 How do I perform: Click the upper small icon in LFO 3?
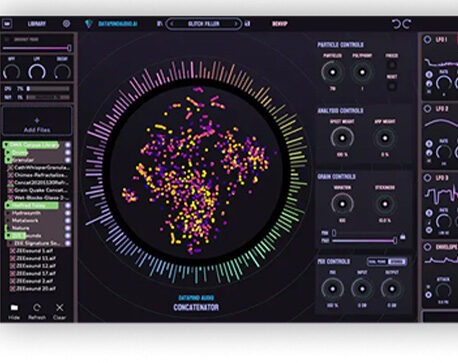(x=429, y=213)
